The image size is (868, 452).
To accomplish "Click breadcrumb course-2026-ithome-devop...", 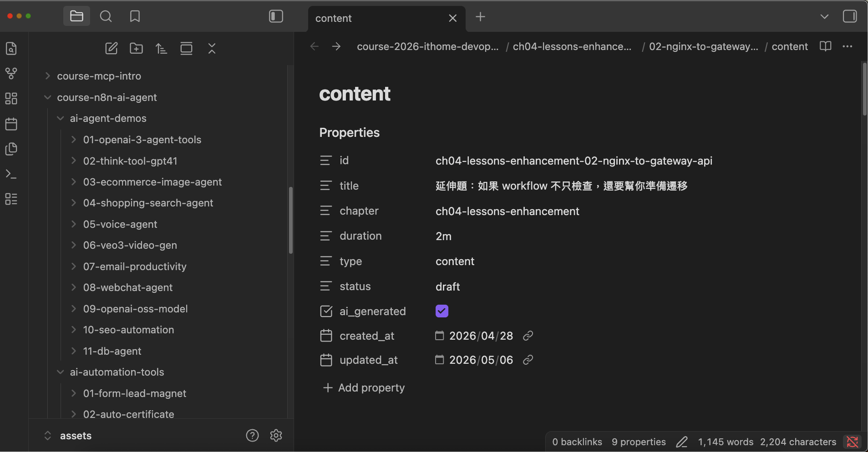I will pyautogui.click(x=428, y=46).
